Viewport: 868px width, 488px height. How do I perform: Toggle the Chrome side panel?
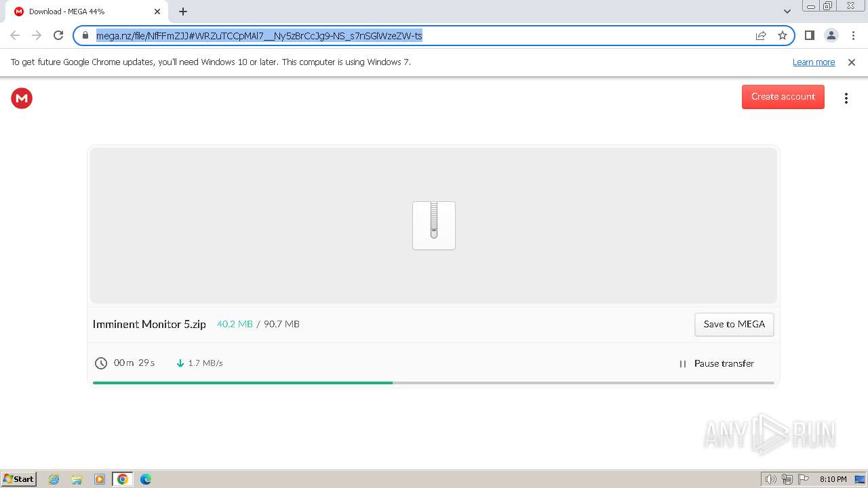[x=809, y=35]
